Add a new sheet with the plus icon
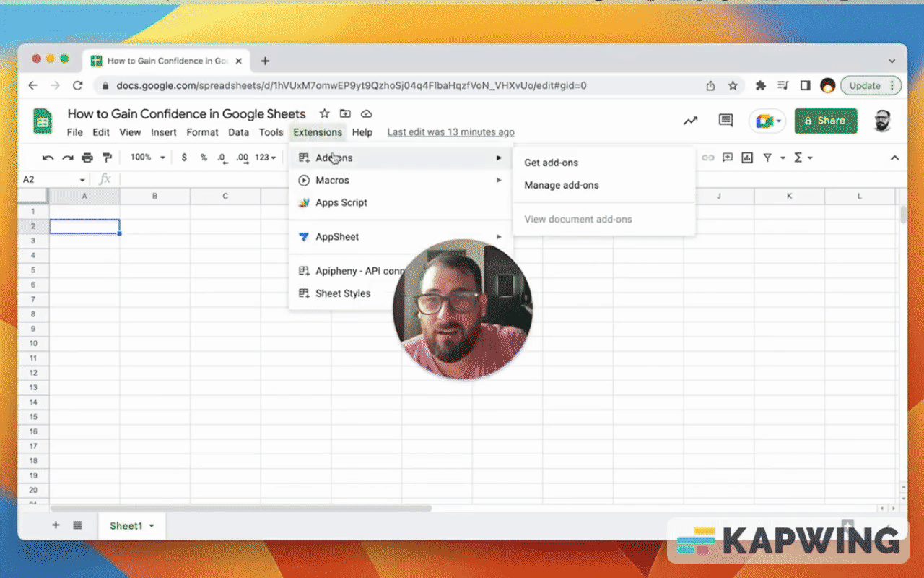 tap(56, 525)
